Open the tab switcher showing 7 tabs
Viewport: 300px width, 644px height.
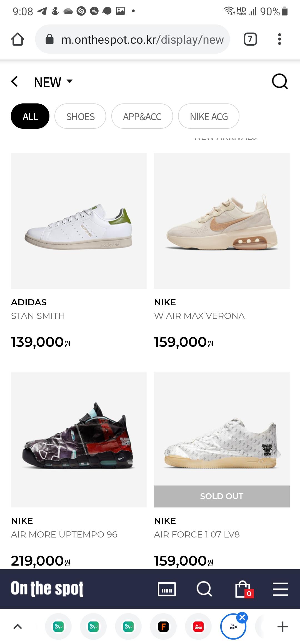coord(250,39)
